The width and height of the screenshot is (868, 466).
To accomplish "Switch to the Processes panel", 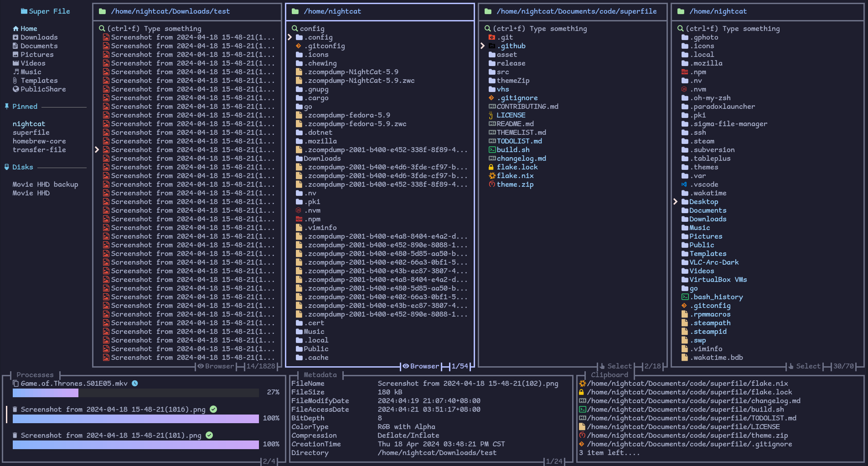I will click(x=35, y=374).
